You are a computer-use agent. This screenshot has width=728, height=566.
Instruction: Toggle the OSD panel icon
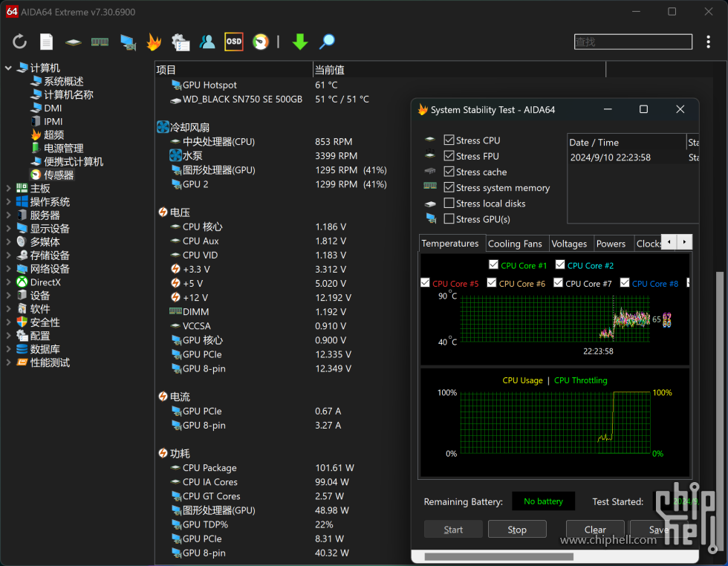[x=233, y=42]
